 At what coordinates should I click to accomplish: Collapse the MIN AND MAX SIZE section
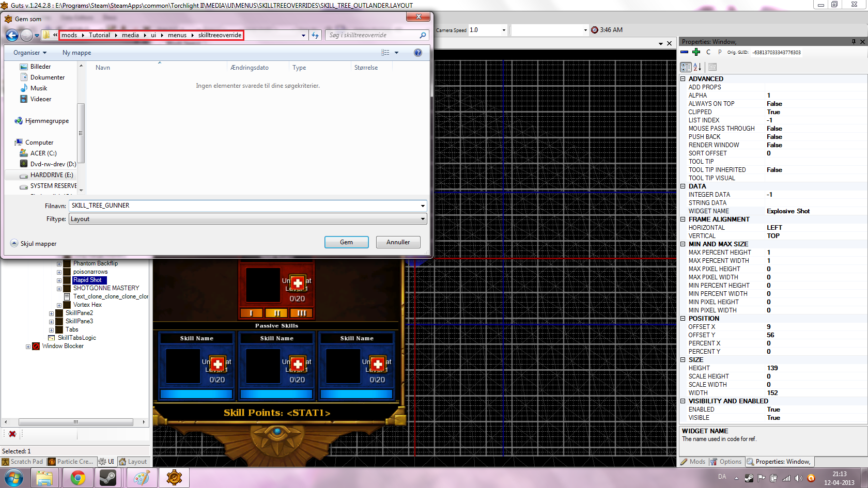click(x=683, y=244)
